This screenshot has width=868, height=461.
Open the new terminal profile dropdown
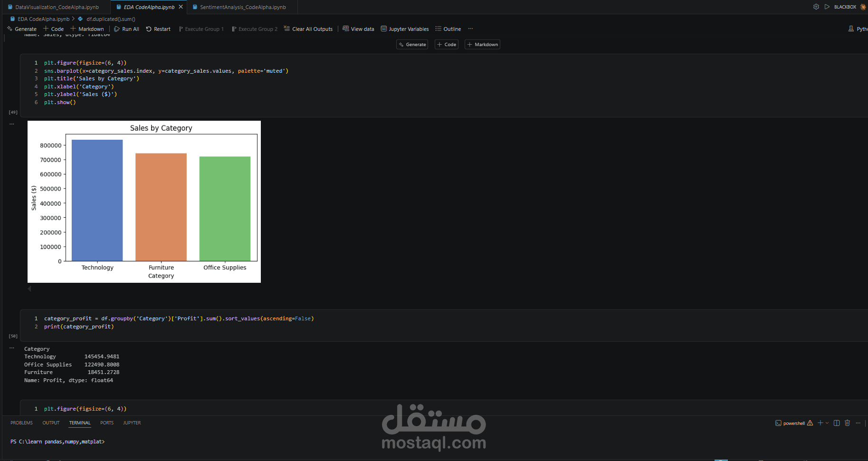(x=827, y=423)
